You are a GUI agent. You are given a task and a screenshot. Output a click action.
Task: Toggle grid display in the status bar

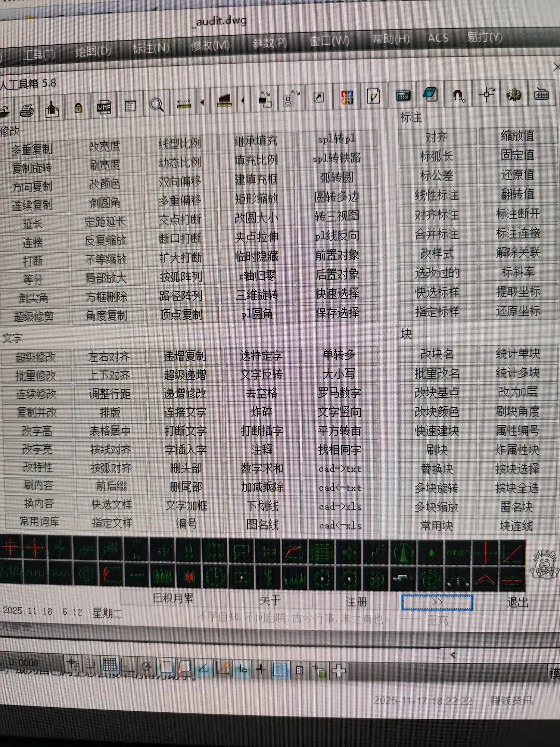110,667
